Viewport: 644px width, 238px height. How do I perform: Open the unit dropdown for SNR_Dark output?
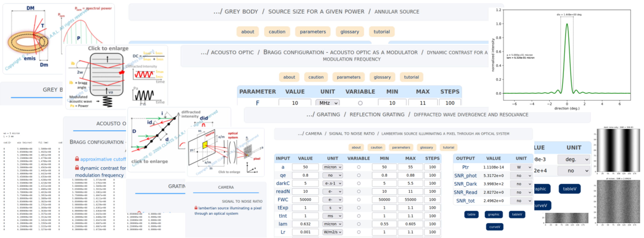pos(521,184)
